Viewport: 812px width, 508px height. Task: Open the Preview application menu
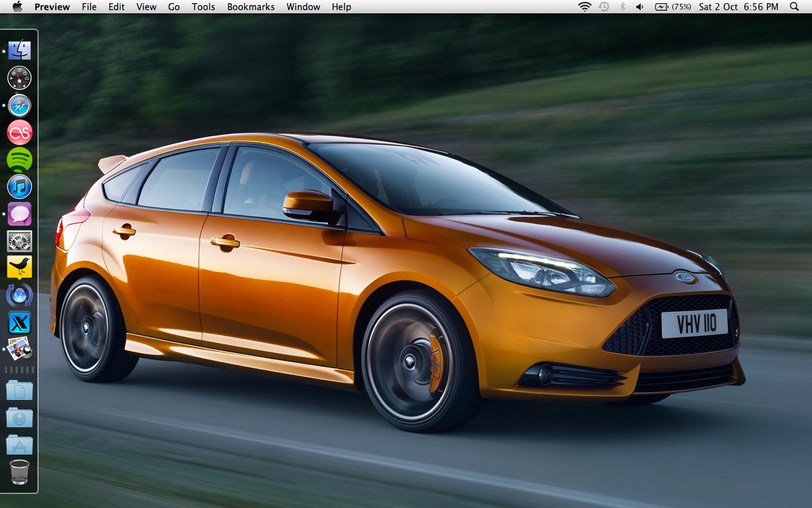point(52,7)
